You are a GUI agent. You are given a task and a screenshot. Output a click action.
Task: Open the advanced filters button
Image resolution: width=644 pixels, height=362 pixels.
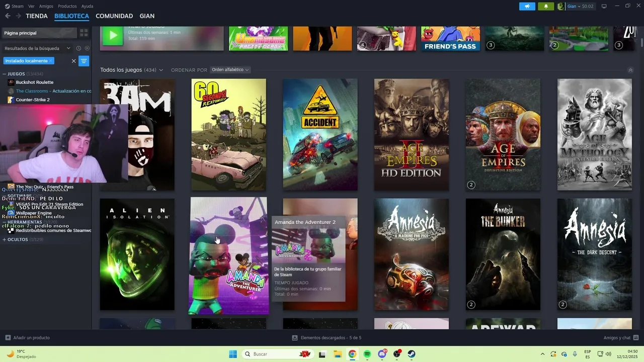pos(84,61)
